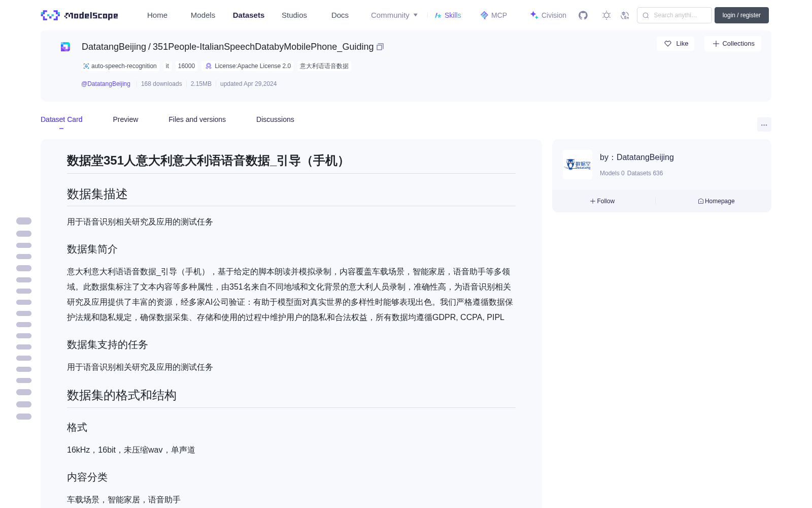812x508 pixels.
Task: Click the 16000 tag
Action: (186, 66)
